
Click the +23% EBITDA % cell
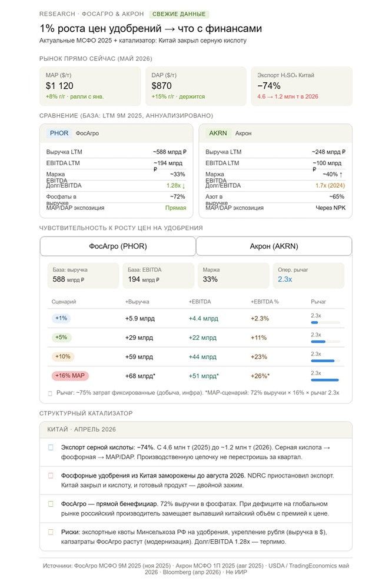tap(259, 357)
